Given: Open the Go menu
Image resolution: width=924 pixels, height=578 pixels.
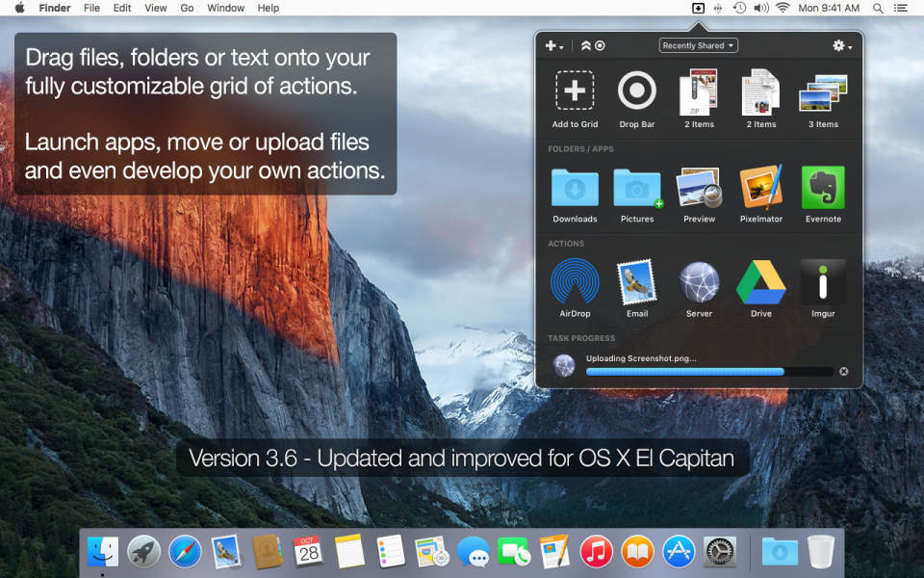Looking at the screenshot, I should pyautogui.click(x=187, y=9).
